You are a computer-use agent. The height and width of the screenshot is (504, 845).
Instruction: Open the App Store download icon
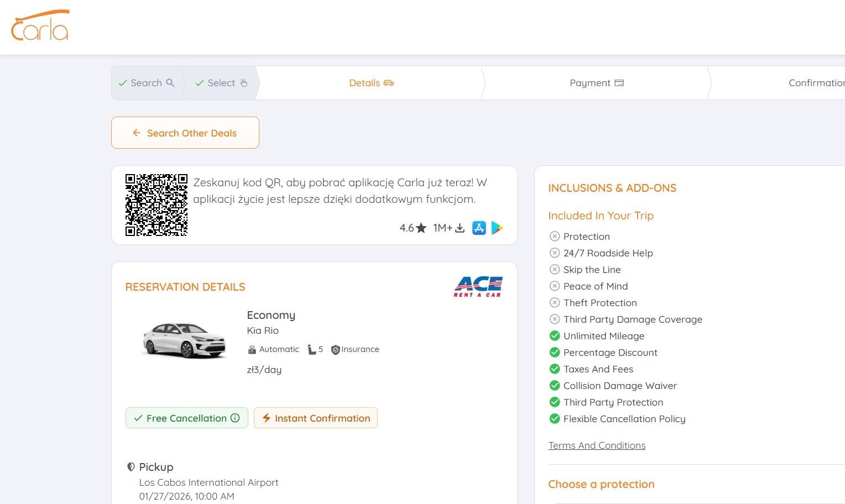(479, 228)
